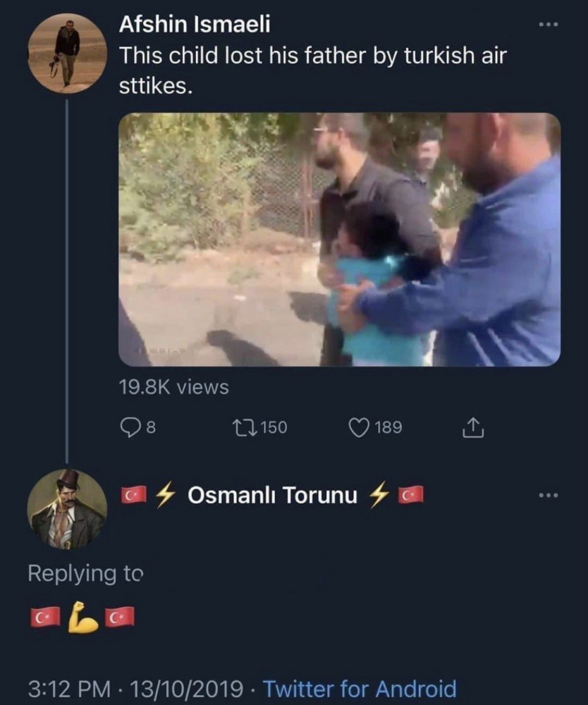Open Osmanlı Torunu's avatar with top hat
Image resolution: width=588 pixels, height=705 pixels.
[x=67, y=508]
